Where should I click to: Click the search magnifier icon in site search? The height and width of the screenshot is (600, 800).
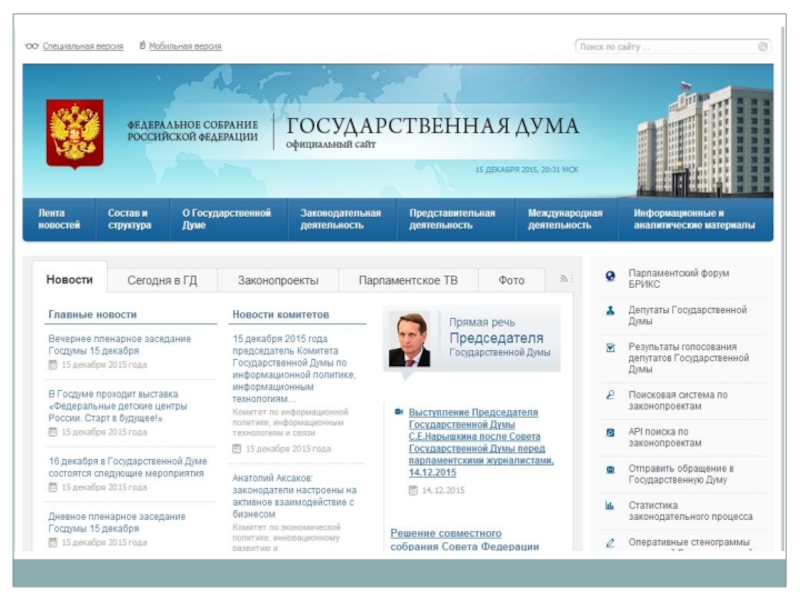point(763,47)
